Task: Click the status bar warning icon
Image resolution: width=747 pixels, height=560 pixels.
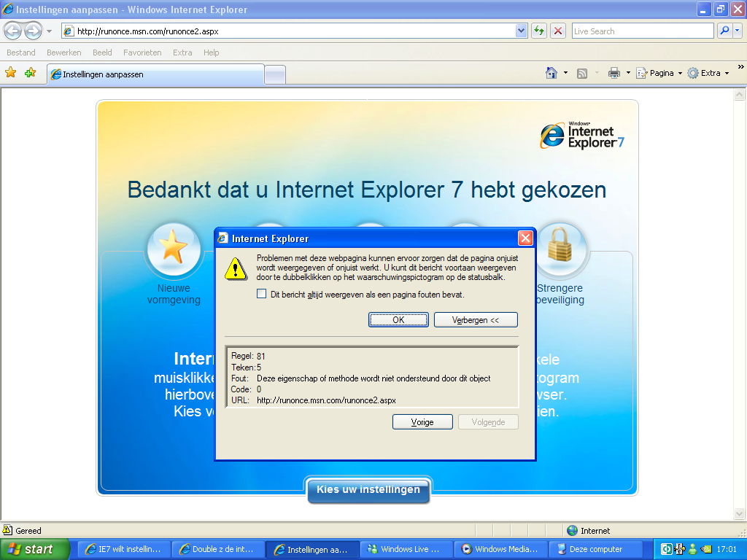Action: click(7, 530)
